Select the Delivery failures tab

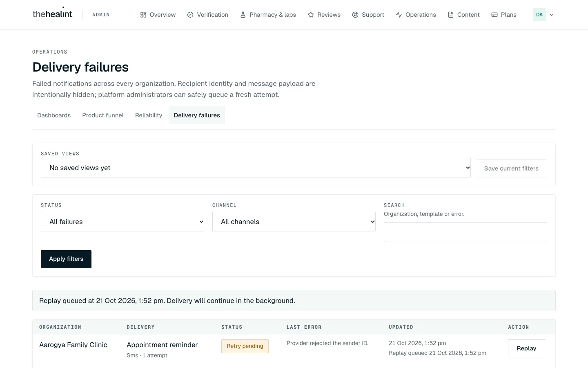[197, 115]
